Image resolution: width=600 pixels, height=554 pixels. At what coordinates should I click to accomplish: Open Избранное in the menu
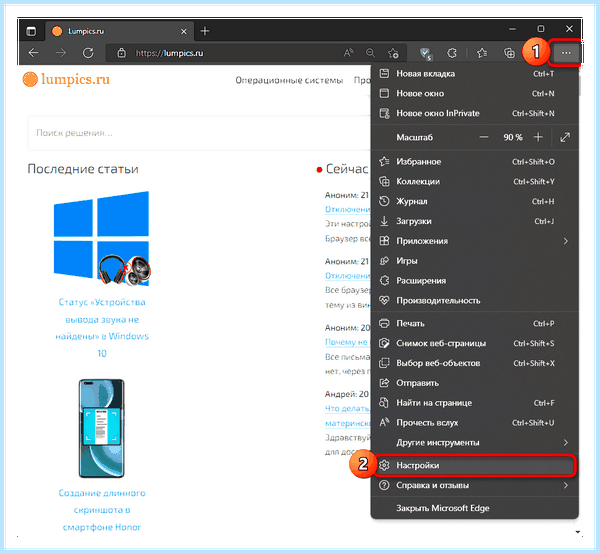[x=474, y=161]
